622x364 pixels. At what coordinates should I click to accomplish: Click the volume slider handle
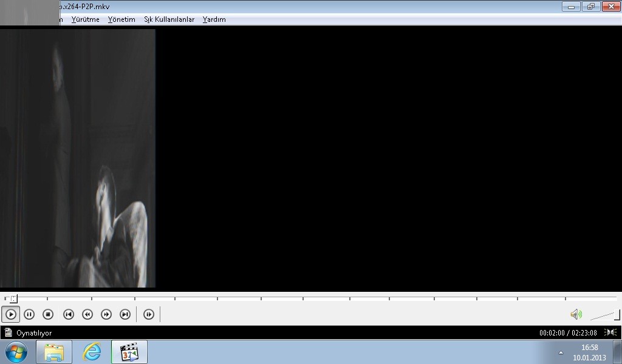pyautogui.click(x=617, y=315)
